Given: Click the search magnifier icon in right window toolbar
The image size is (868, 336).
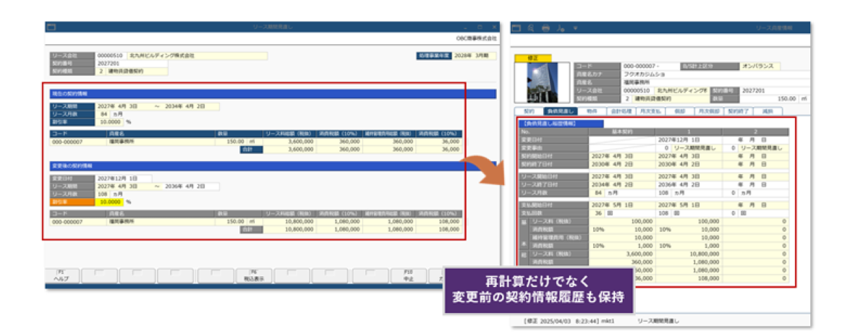Looking at the screenshot, I should click(x=531, y=28).
